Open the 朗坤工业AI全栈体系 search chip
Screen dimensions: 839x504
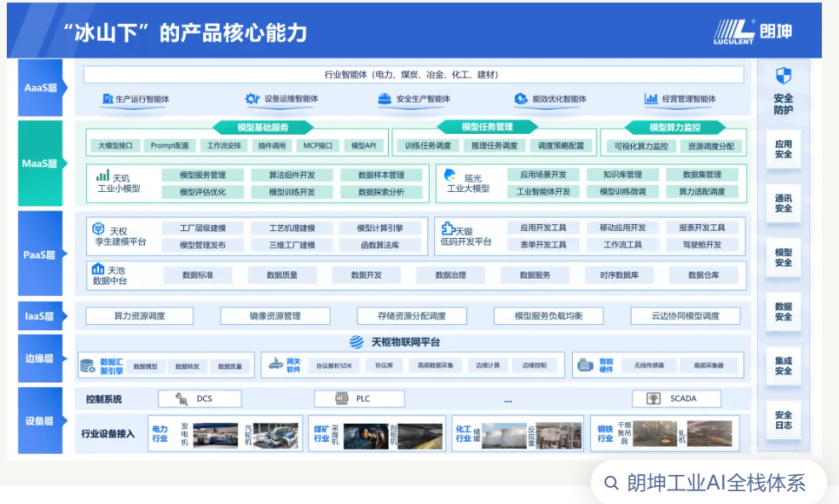point(709,483)
